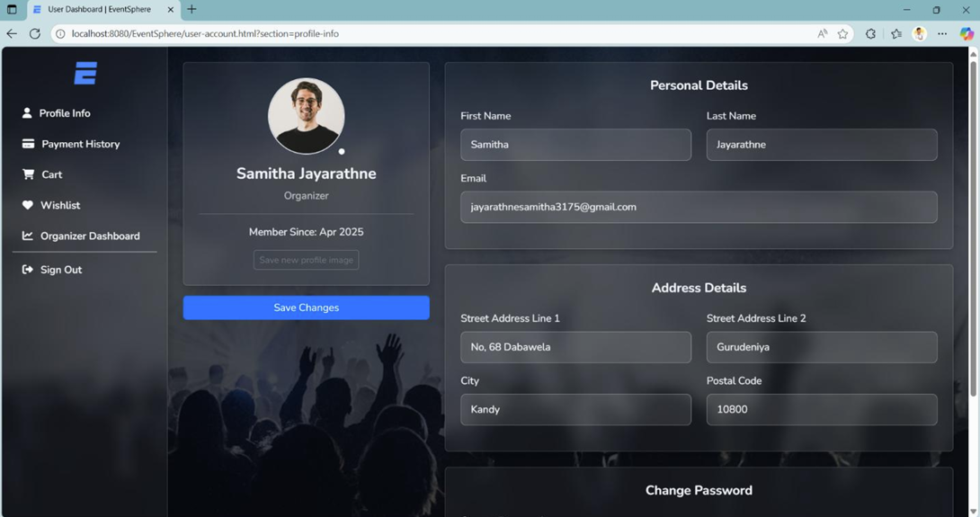Focus the First Name field
Screen dimensions: 980x517
[575, 145]
